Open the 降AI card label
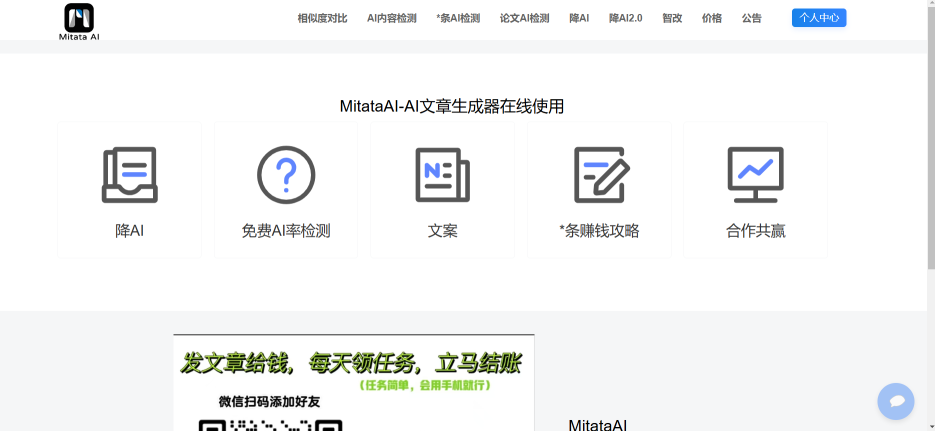The height and width of the screenshot is (431, 935). [x=129, y=231]
